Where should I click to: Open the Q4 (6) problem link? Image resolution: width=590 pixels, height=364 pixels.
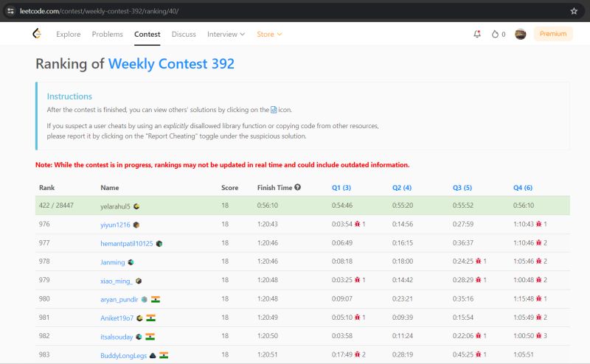pyautogui.click(x=523, y=188)
